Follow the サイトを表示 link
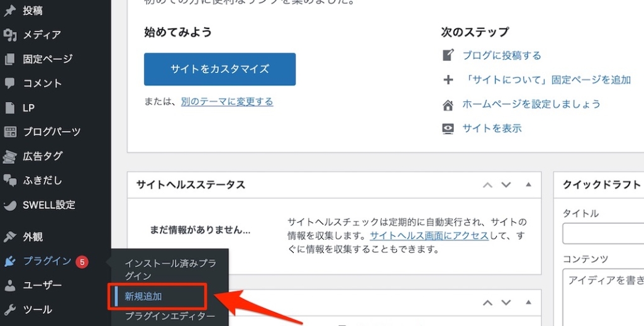The width and height of the screenshot is (644, 326). coord(492,128)
